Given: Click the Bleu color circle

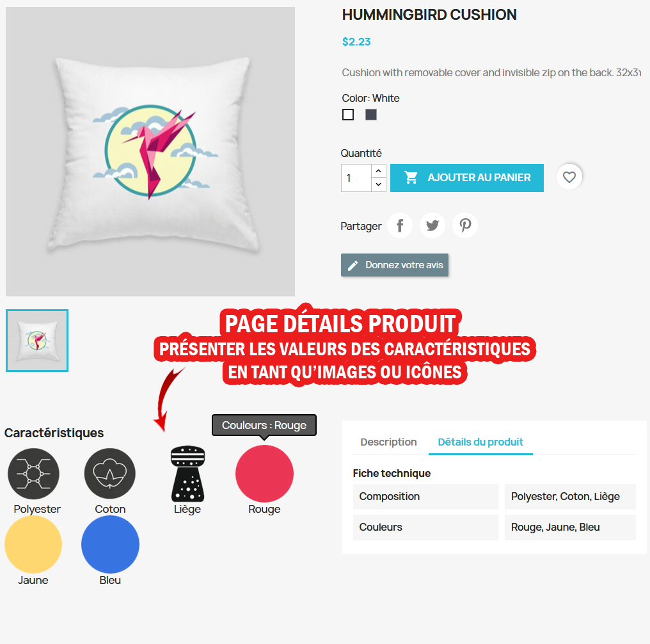Looking at the screenshot, I should (x=110, y=545).
